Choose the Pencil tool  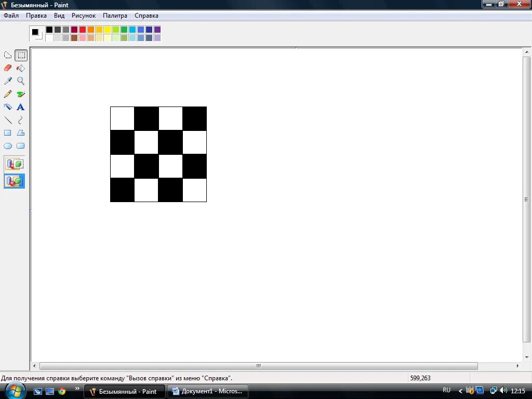point(8,94)
